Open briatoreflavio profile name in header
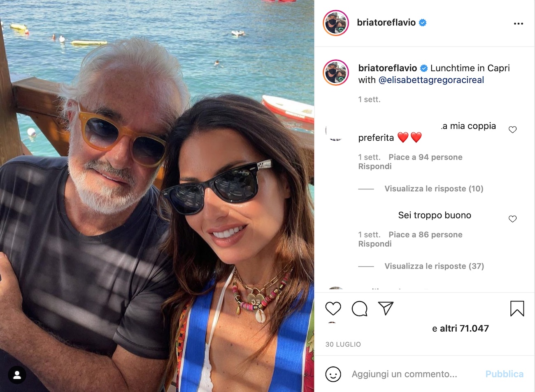The width and height of the screenshot is (535, 392). click(x=386, y=23)
